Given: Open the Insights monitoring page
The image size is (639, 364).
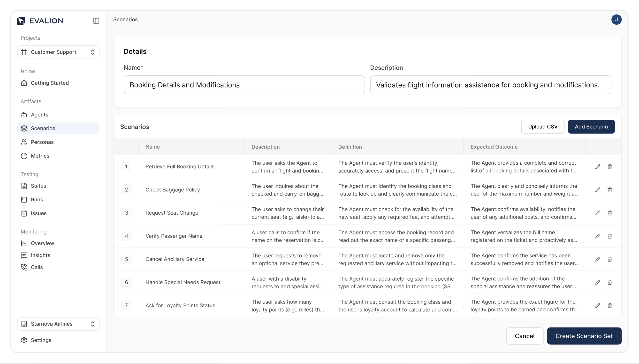Looking at the screenshot, I should click(x=40, y=255).
